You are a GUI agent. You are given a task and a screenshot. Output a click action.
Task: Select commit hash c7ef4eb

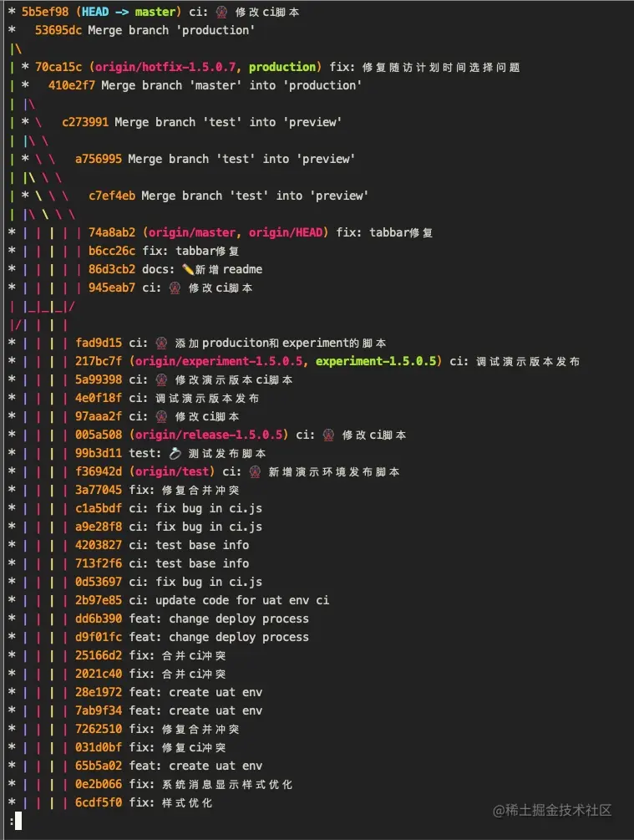(x=112, y=196)
